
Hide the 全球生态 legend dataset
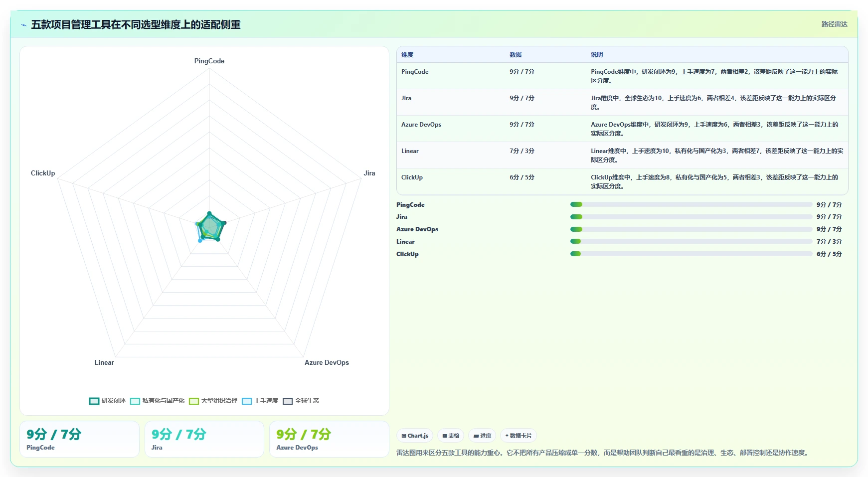301,401
